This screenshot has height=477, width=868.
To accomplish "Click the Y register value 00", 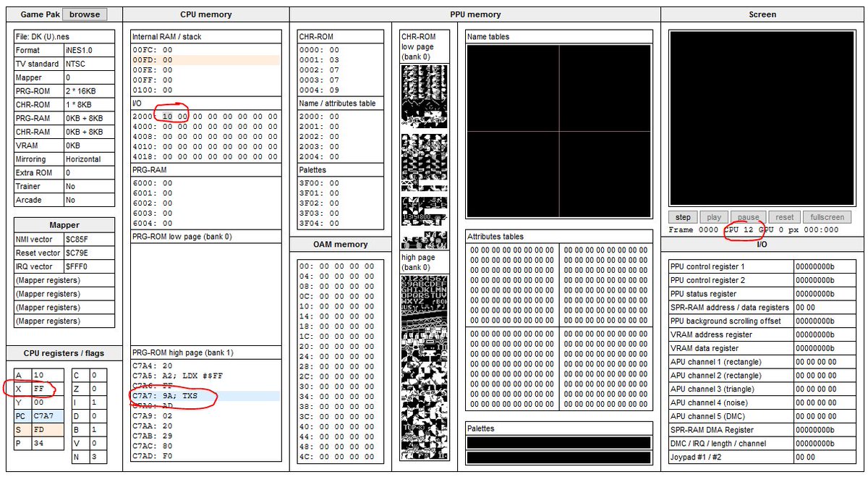I will (x=48, y=402).
